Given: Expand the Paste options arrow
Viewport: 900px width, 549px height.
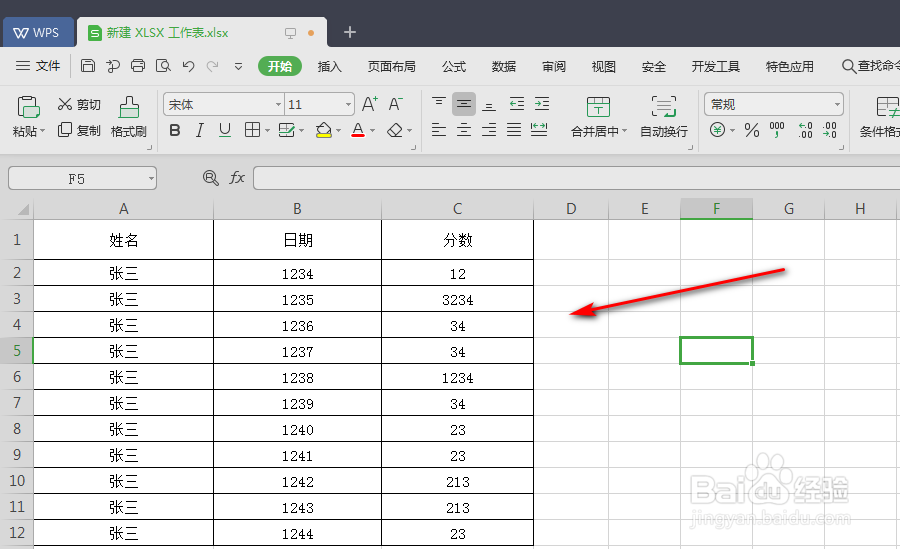Looking at the screenshot, I should coord(42,132).
